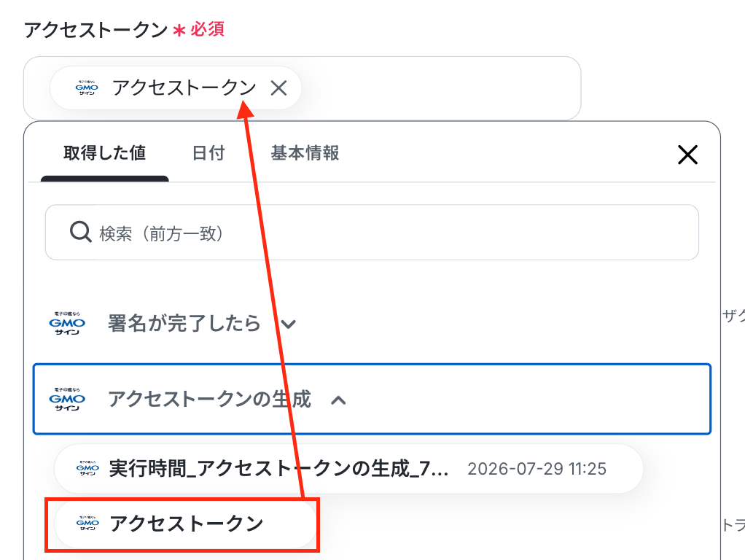Click the GMO logo on the アクセストークン option

(88, 523)
